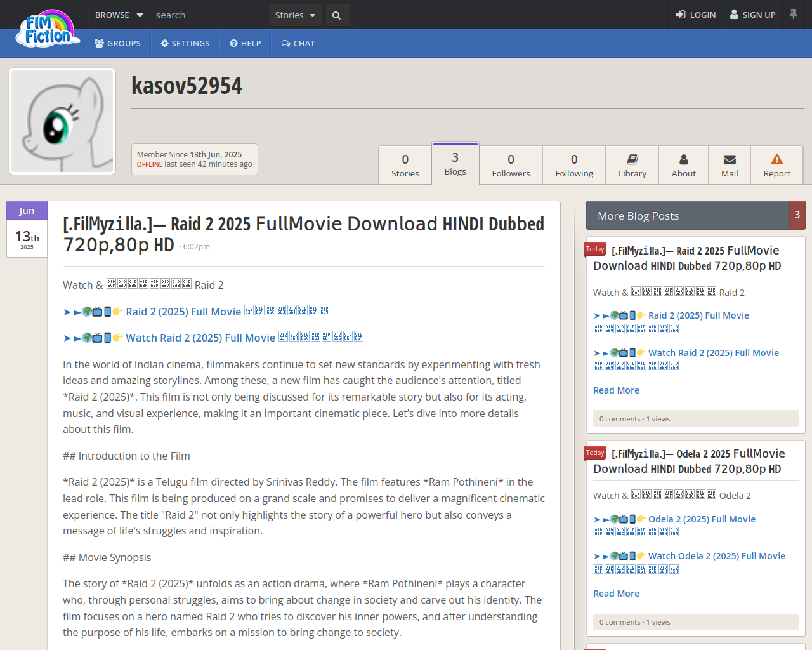The image size is (812, 650).
Task: Open the FIMFiction logo home link
Action: (48, 29)
